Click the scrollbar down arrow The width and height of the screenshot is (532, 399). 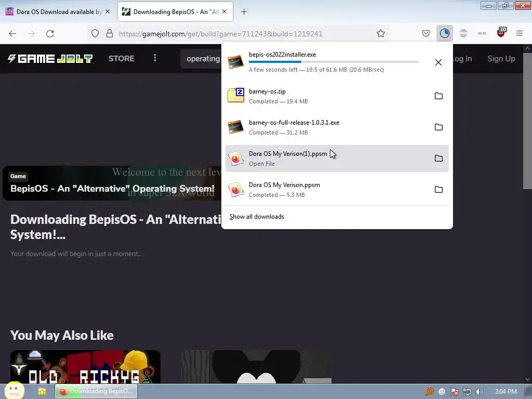(527, 379)
